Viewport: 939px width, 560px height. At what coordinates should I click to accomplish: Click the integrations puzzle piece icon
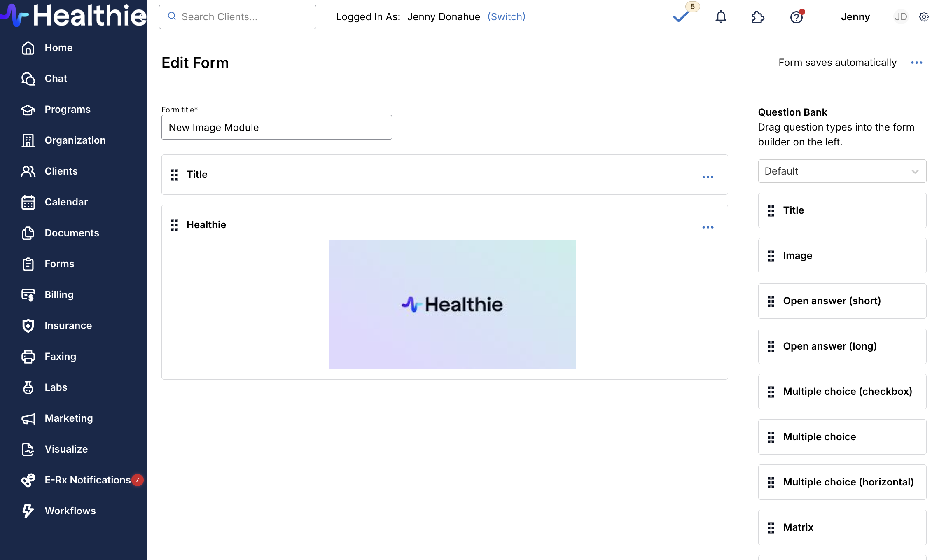(x=758, y=17)
